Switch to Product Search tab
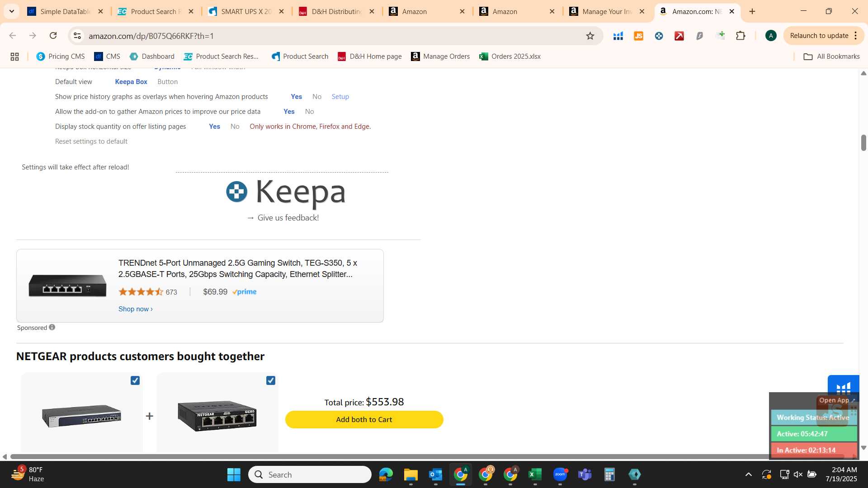 click(x=156, y=11)
